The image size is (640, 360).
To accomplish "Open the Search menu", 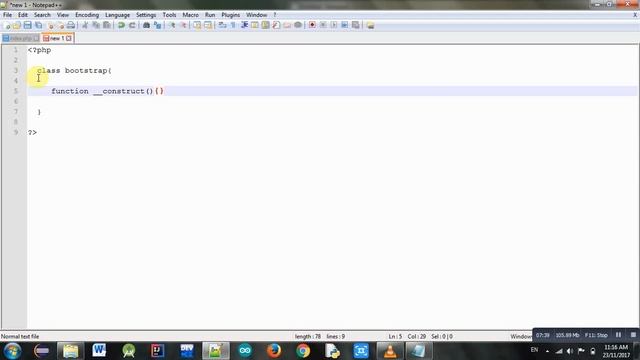I will [42, 15].
